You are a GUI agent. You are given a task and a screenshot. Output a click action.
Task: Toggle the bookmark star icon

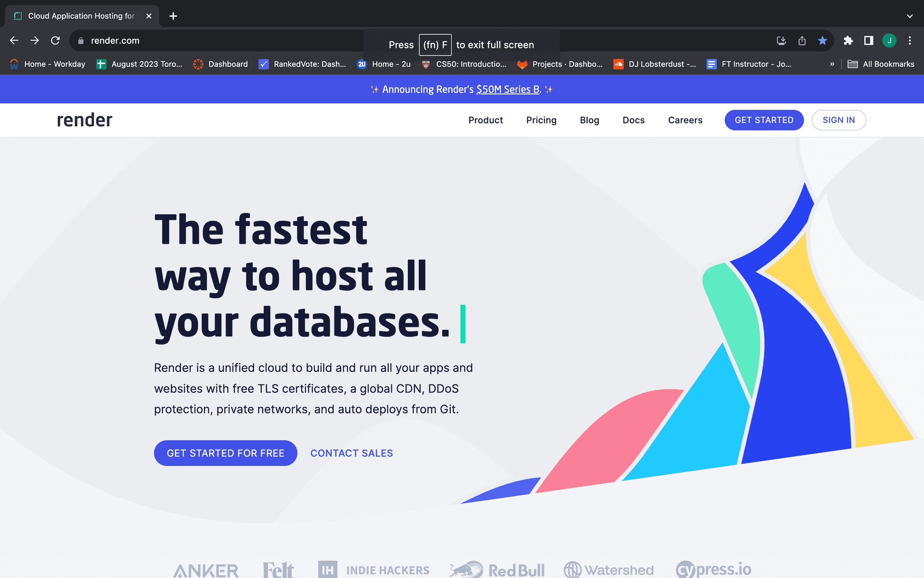click(822, 40)
